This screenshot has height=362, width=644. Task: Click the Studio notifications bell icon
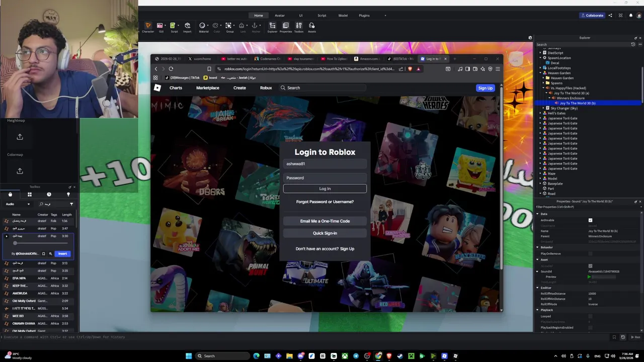click(x=630, y=16)
